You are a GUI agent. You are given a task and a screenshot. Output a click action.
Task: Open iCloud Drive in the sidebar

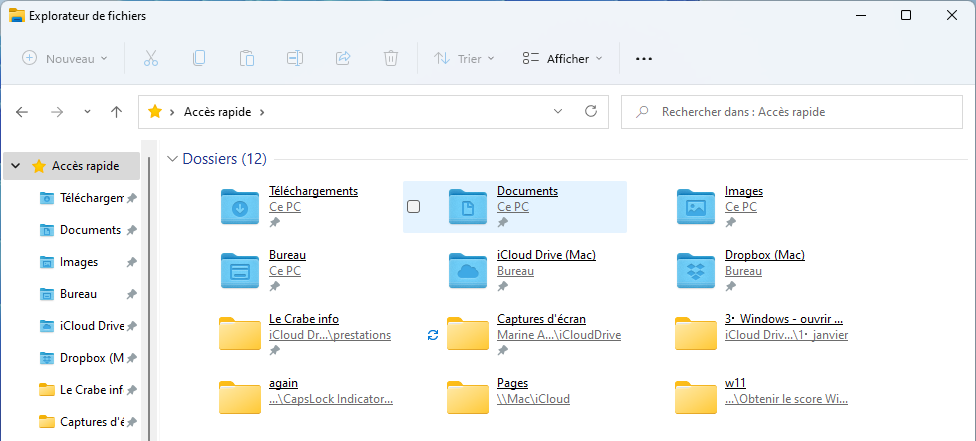click(x=92, y=326)
